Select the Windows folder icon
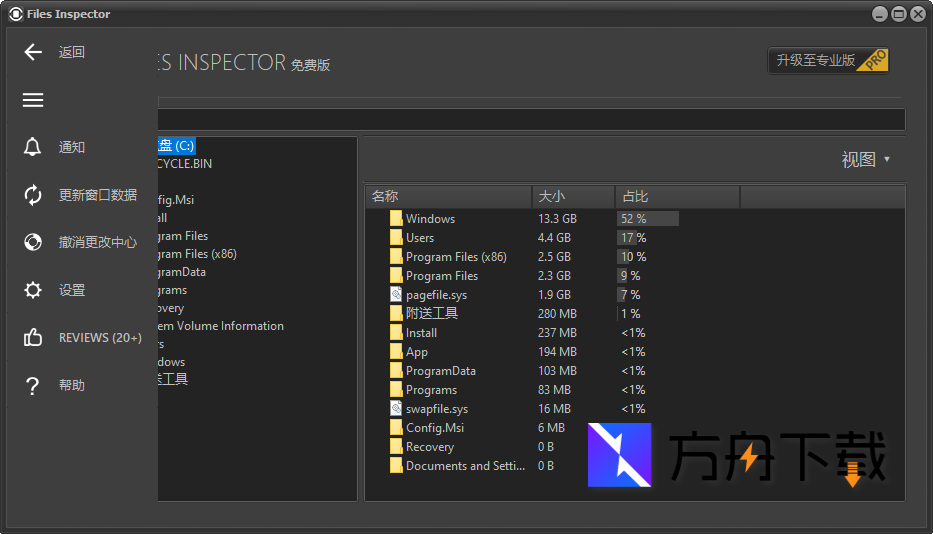Image resolution: width=933 pixels, height=534 pixels. tap(396, 218)
